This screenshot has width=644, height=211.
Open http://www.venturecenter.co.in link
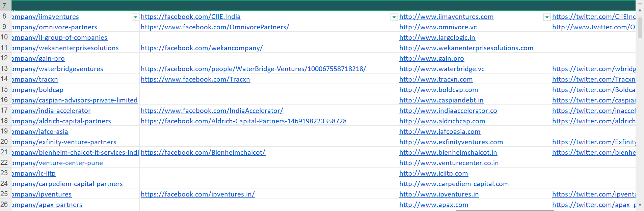(449, 163)
